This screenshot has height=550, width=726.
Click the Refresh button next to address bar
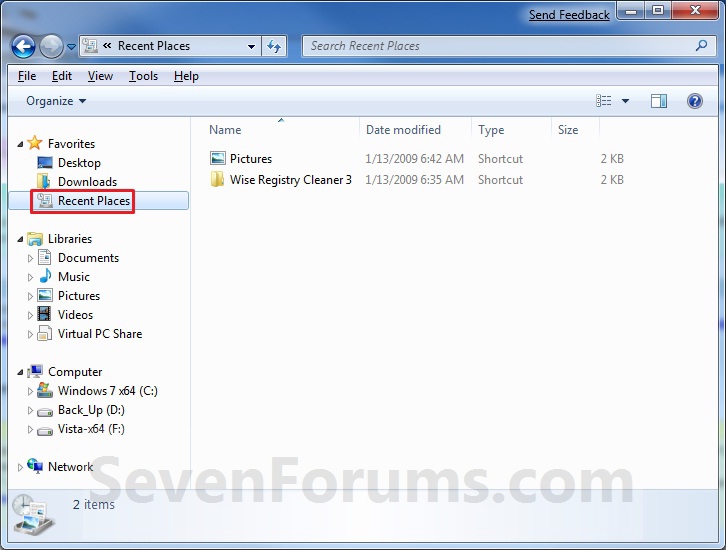point(274,46)
